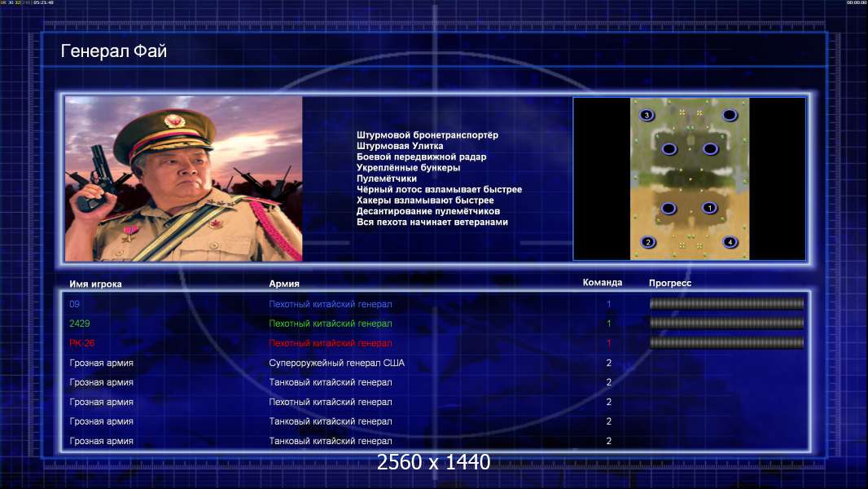Viewport: 868px width, 489px height.
Task: Click ability 'Пулемётчики'
Action: pos(387,178)
